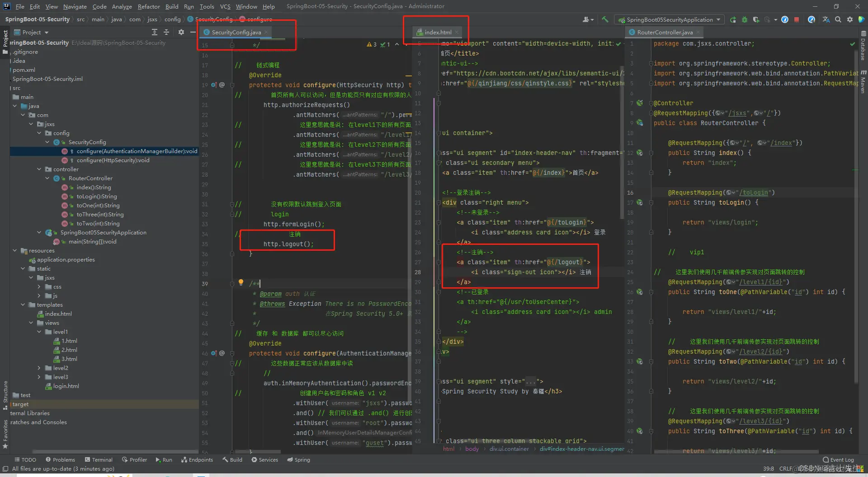This screenshot has height=477, width=868.
Task: Open the Navigate menu
Action: [x=75, y=6]
